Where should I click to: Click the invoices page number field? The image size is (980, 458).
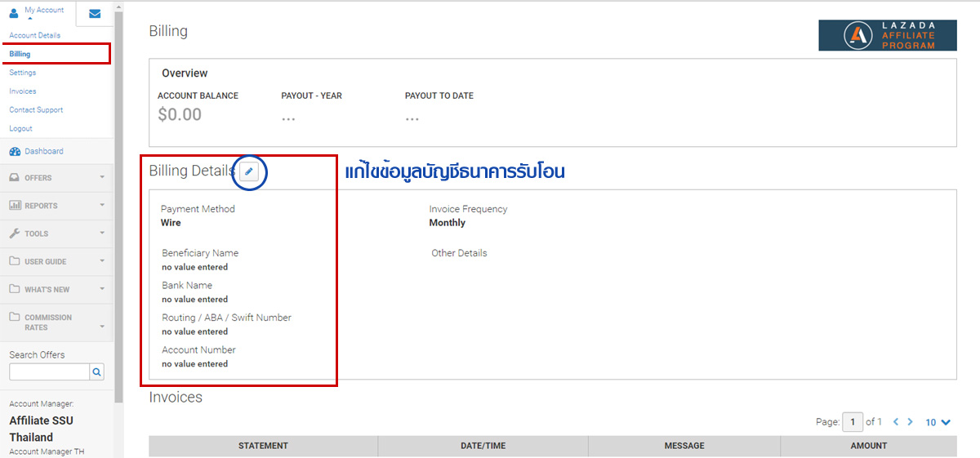853,422
